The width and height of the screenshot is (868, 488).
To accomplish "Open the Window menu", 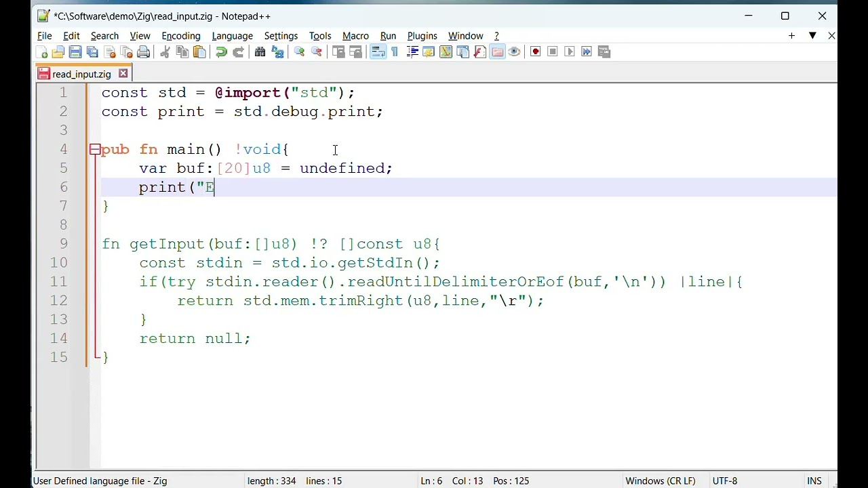I will (465, 36).
